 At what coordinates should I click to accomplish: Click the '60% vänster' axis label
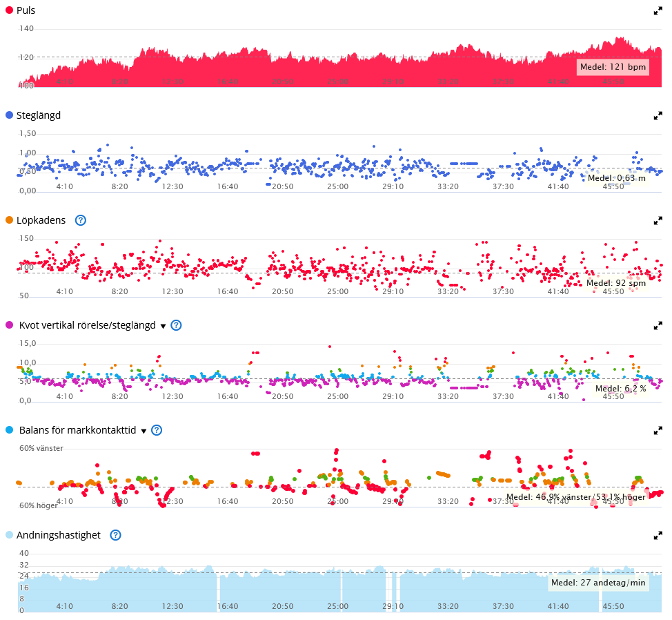click(41, 449)
